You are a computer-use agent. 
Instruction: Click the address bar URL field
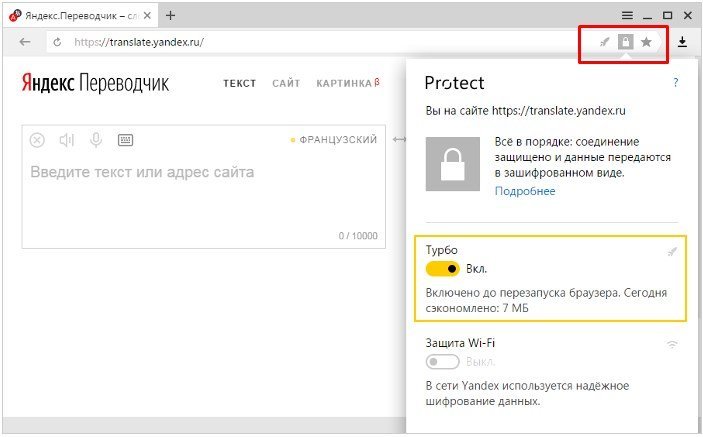(314, 42)
